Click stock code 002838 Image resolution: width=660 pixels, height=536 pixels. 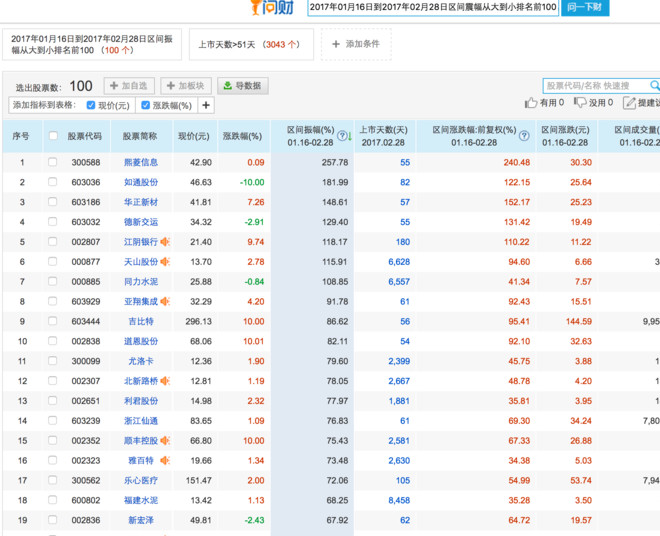click(85, 341)
